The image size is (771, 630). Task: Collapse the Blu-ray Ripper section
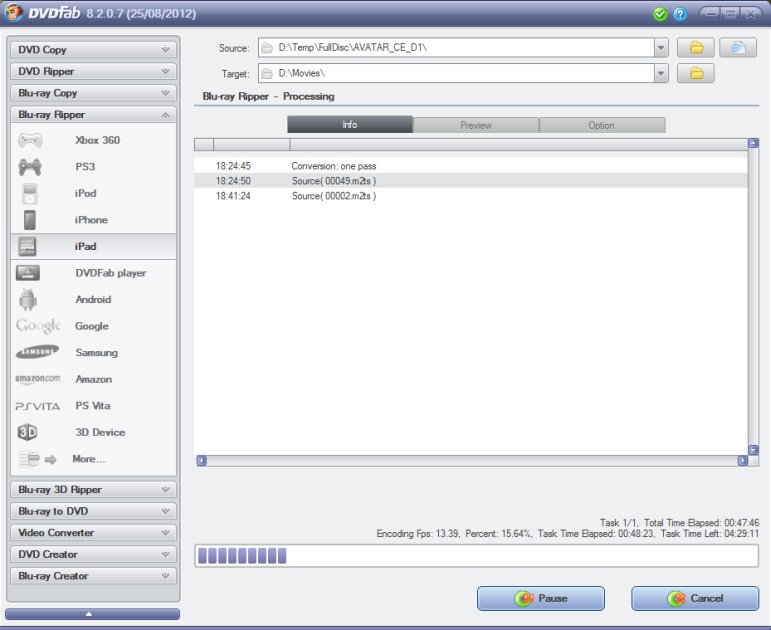93,115
